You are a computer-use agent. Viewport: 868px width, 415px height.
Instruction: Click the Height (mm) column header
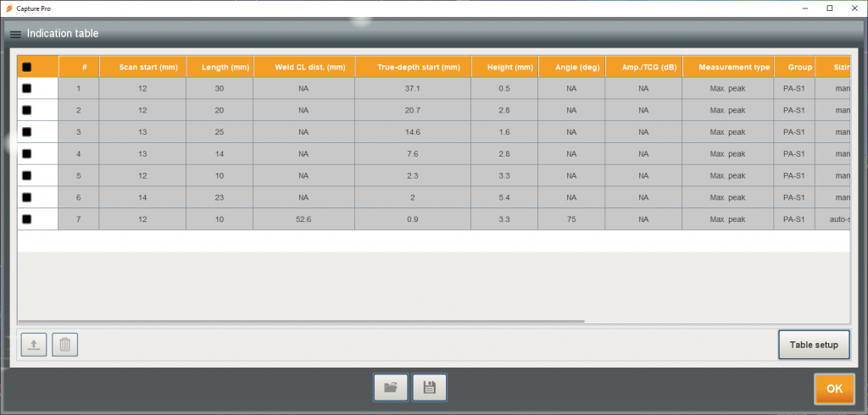(x=505, y=67)
